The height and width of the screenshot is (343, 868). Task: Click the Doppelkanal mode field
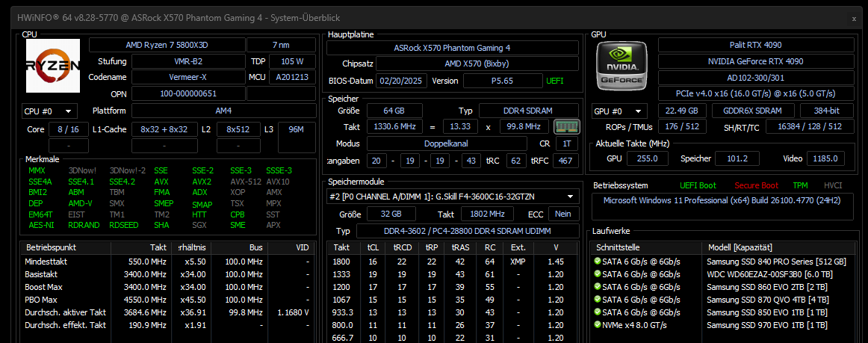click(447, 143)
